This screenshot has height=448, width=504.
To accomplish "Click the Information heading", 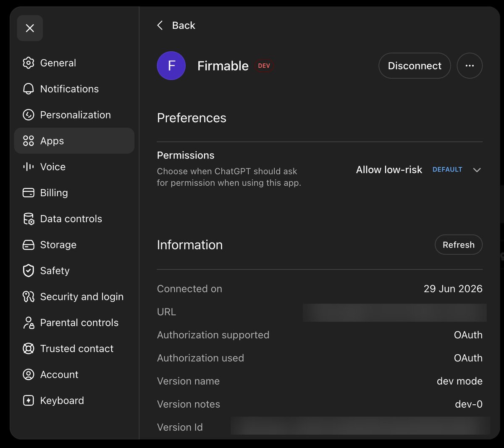I will tap(190, 245).
